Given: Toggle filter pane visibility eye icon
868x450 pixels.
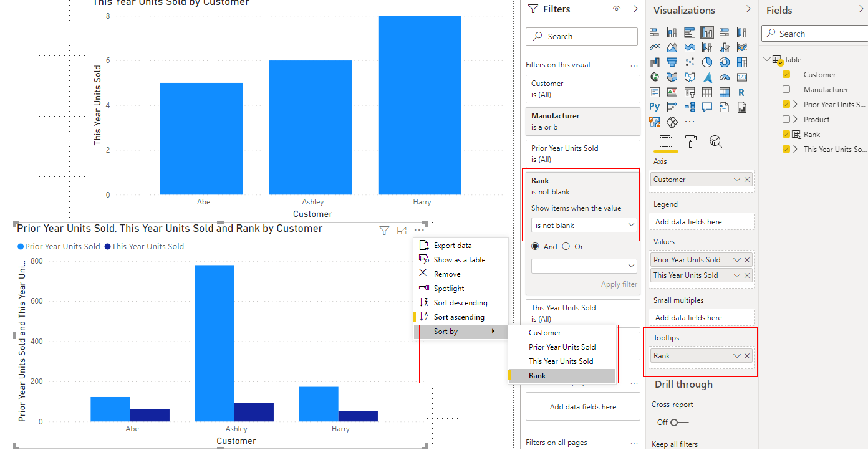Looking at the screenshot, I should (x=617, y=9).
